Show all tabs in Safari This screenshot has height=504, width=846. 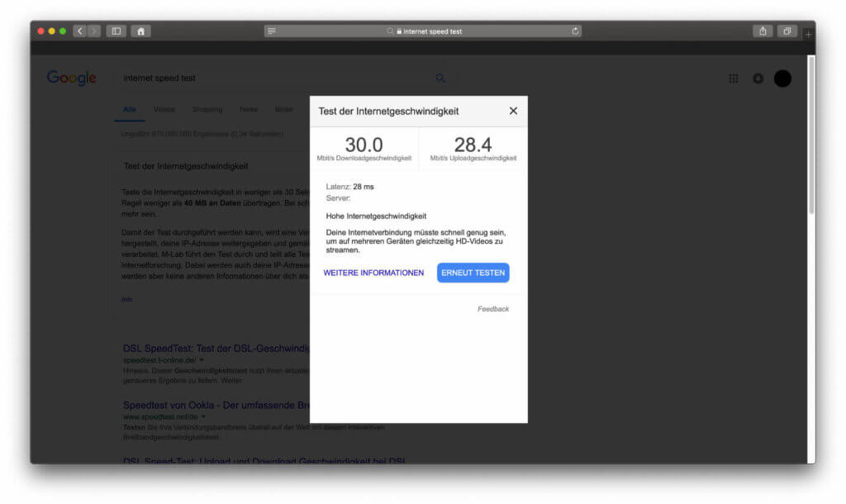(x=786, y=30)
